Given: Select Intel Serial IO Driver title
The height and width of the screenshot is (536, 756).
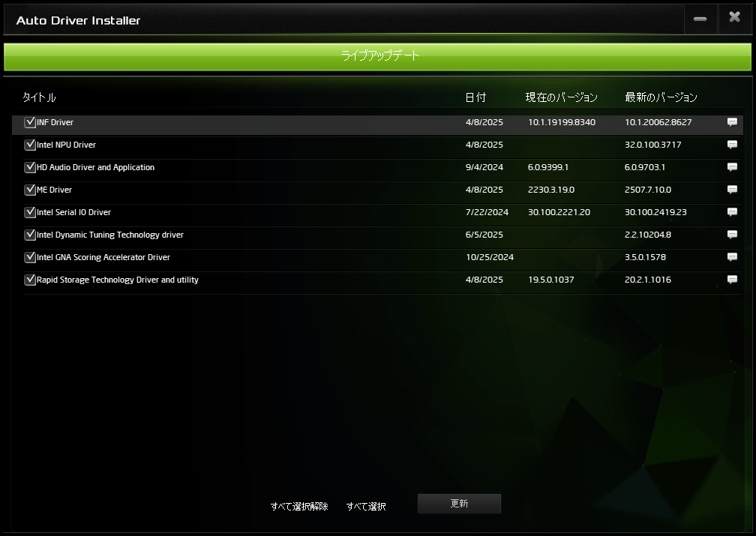Looking at the screenshot, I should pos(73,212).
